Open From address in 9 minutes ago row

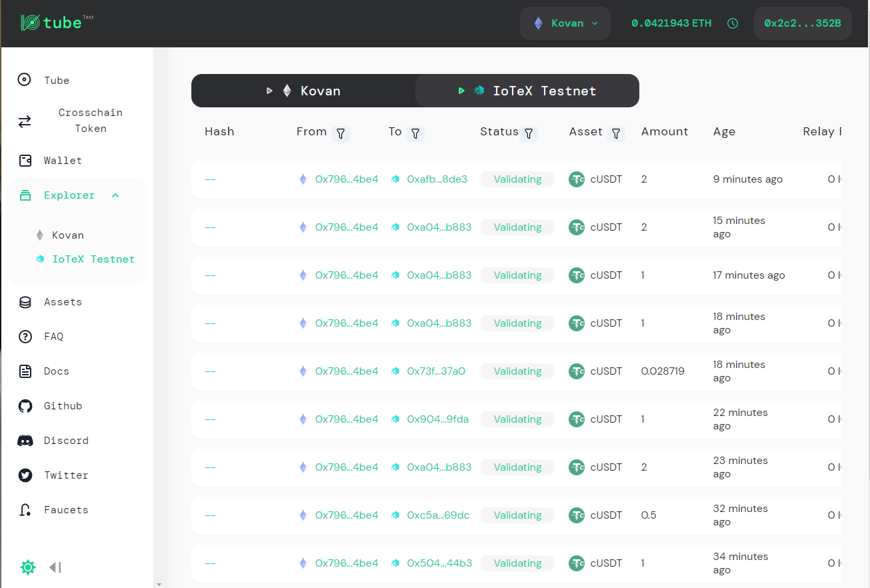point(347,179)
